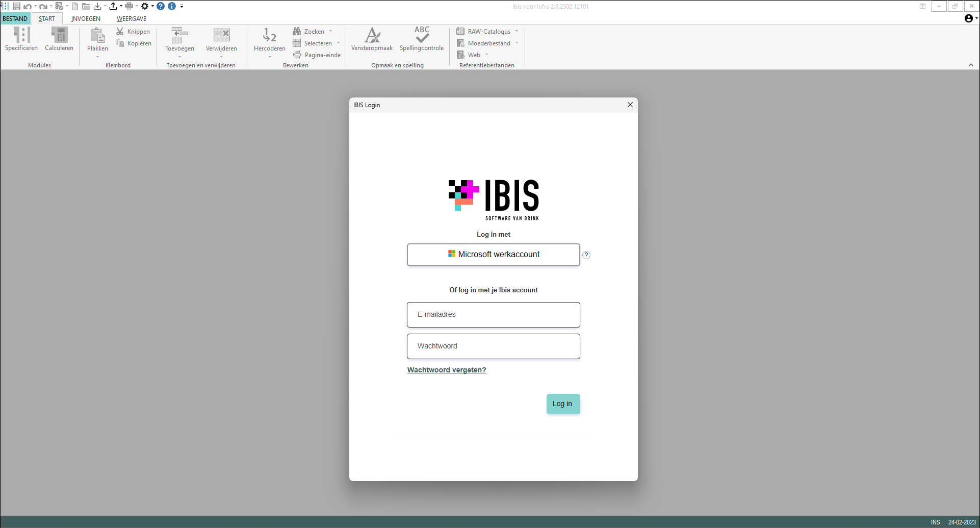Open the Moederbestand dropdown
Viewport: 980px width, 528px height.
[517, 43]
